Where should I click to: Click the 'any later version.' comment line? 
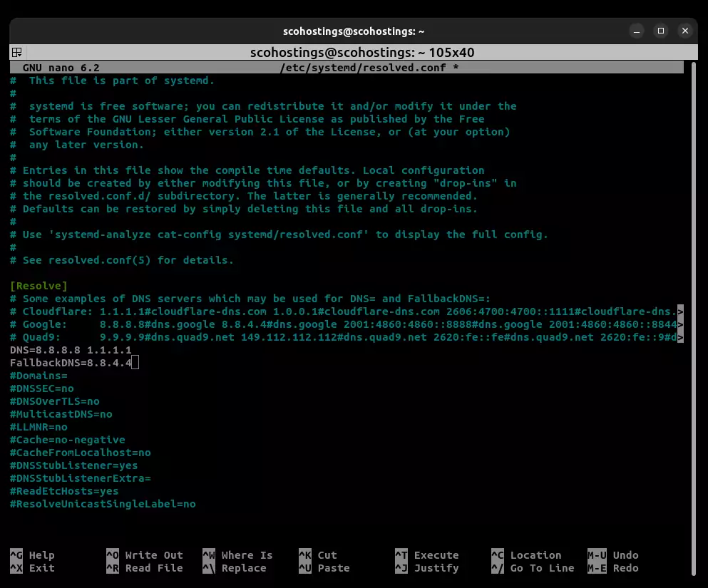click(x=77, y=145)
